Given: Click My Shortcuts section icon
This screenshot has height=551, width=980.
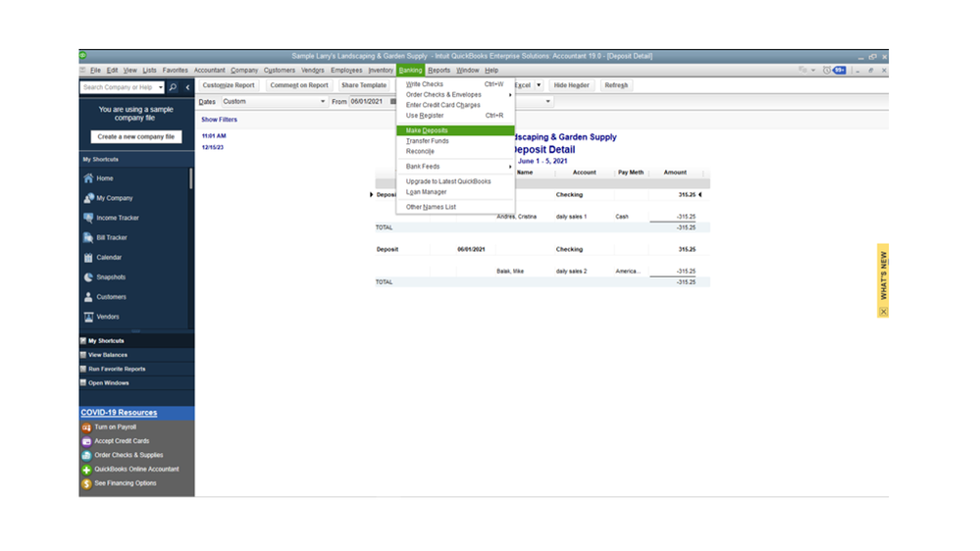Looking at the screenshot, I should [83, 341].
